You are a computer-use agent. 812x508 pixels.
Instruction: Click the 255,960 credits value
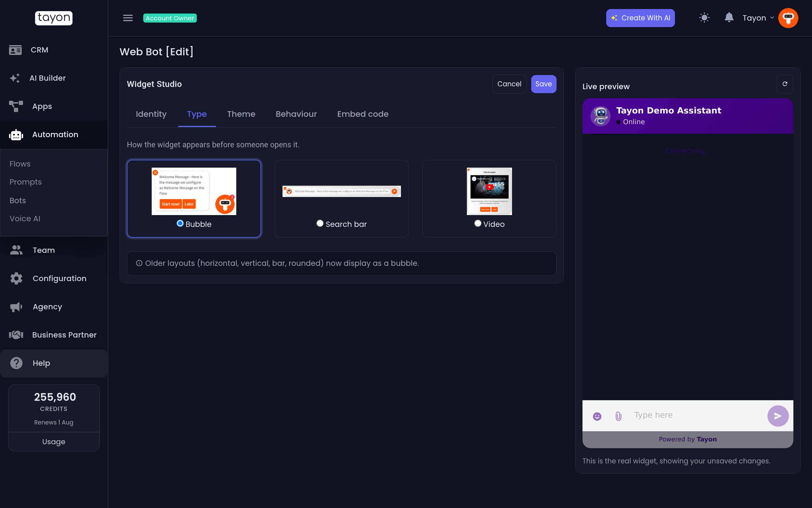(55, 397)
